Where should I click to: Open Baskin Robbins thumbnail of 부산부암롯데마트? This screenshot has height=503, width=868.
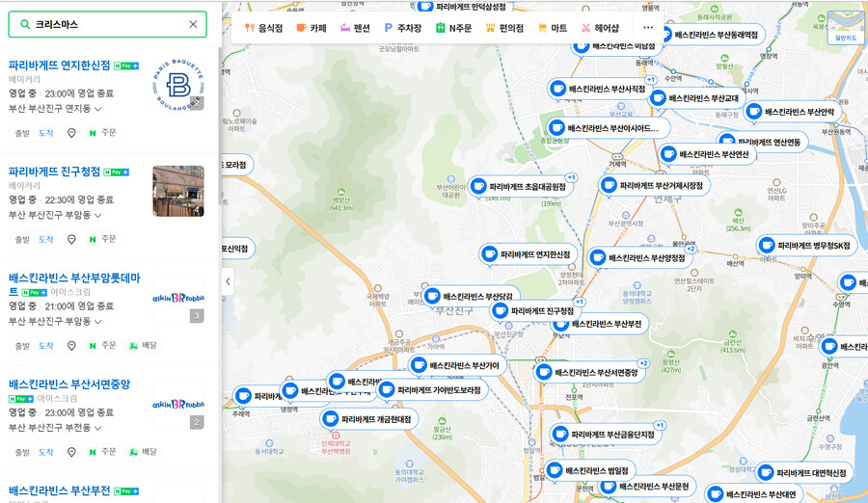tap(178, 298)
